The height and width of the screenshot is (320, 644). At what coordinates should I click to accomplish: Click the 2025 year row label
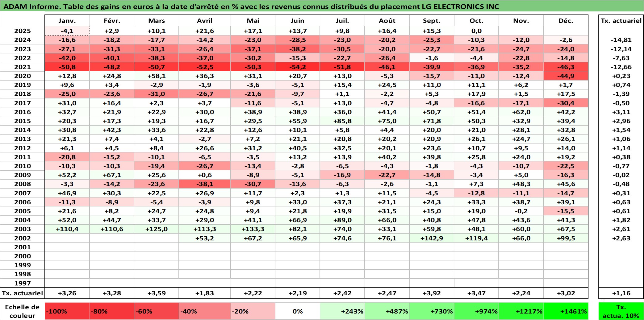point(23,31)
